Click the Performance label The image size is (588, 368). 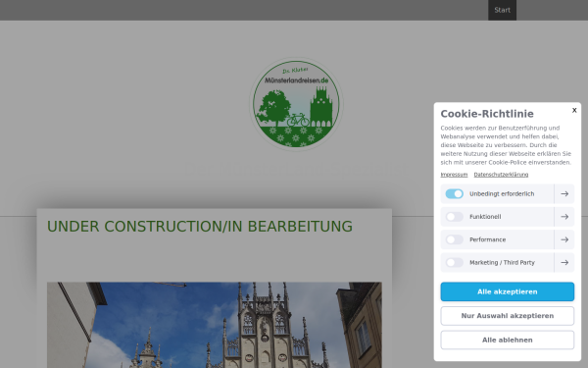tap(487, 239)
